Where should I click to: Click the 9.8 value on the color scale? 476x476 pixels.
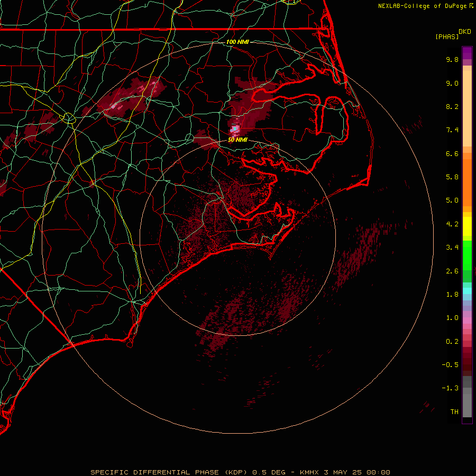point(452,59)
